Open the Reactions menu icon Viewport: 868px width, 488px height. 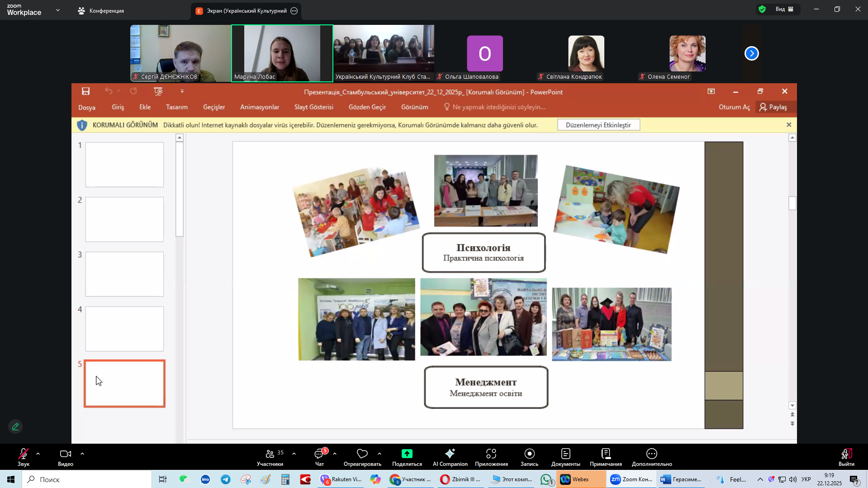click(x=362, y=454)
